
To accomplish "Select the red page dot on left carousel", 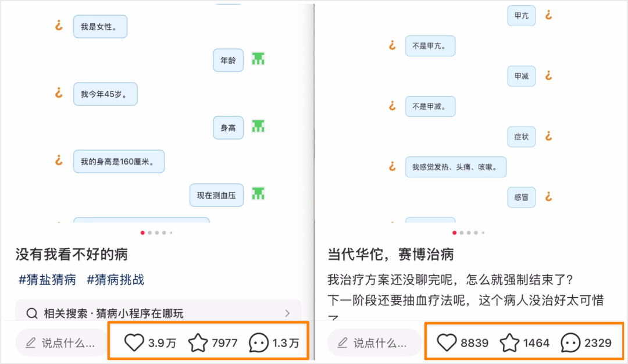I will click(x=142, y=233).
